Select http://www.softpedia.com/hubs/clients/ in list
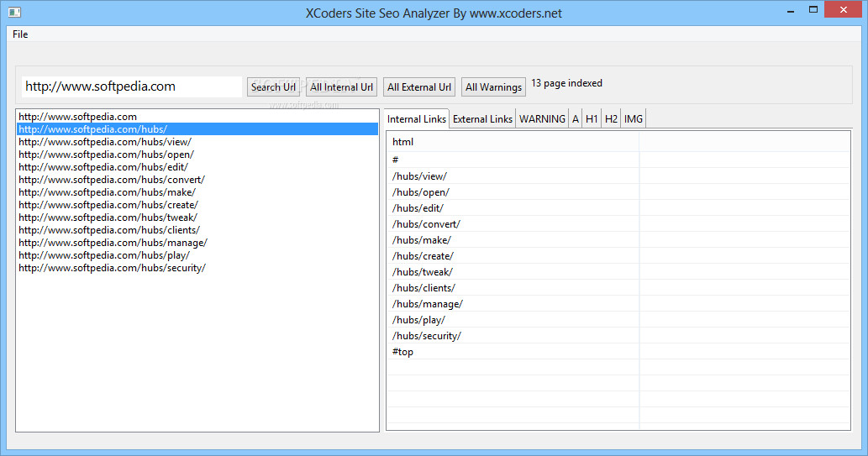 (197, 230)
